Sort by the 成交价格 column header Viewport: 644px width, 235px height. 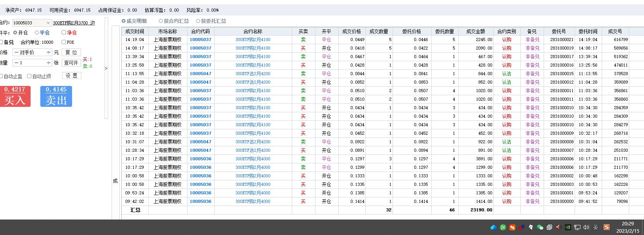pos(351,31)
